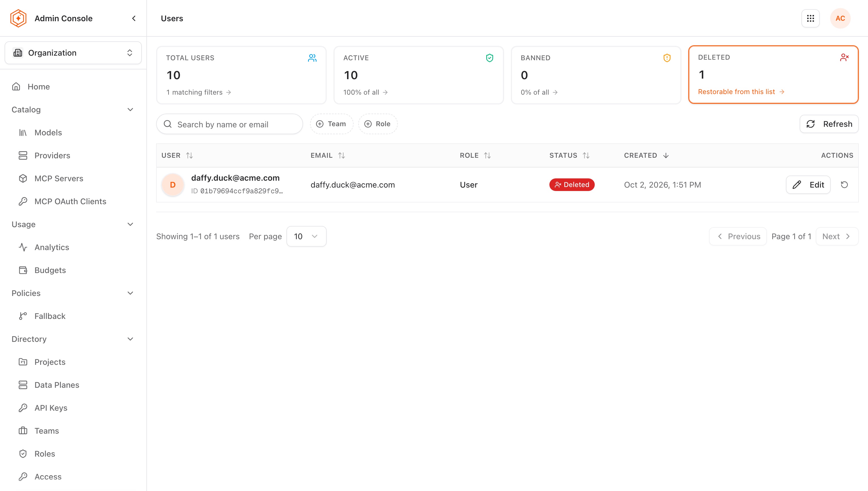Collapse the Catalog section

73,110
